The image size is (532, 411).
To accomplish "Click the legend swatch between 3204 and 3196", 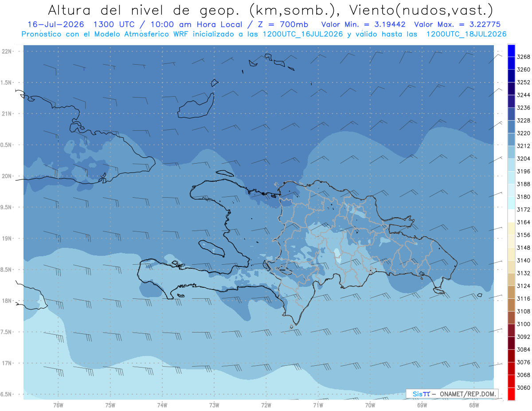I will 511,165.
